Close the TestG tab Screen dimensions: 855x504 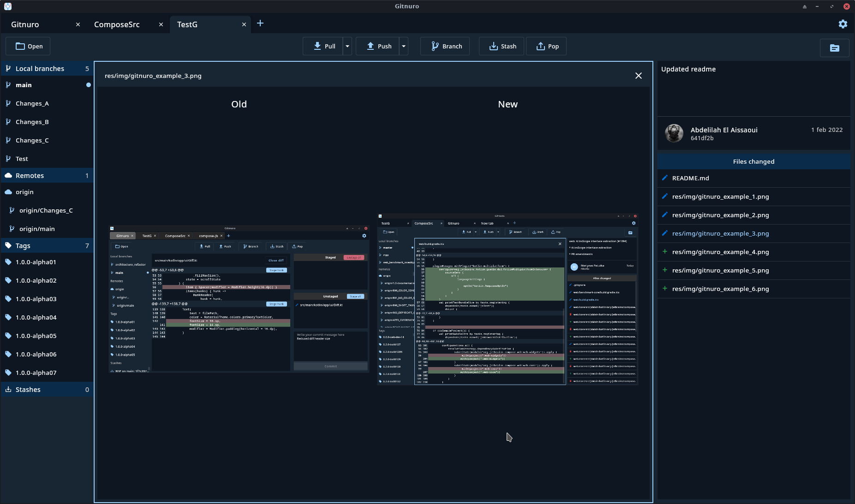pyautogui.click(x=244, y=24)
